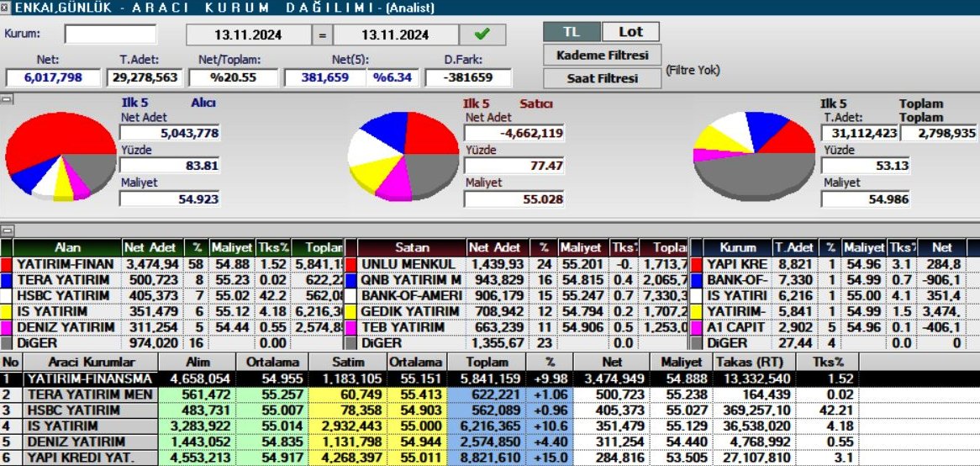Collapse the top-5 tables panel
This screenshot has width=980, height=466.
tap(6, 230)
